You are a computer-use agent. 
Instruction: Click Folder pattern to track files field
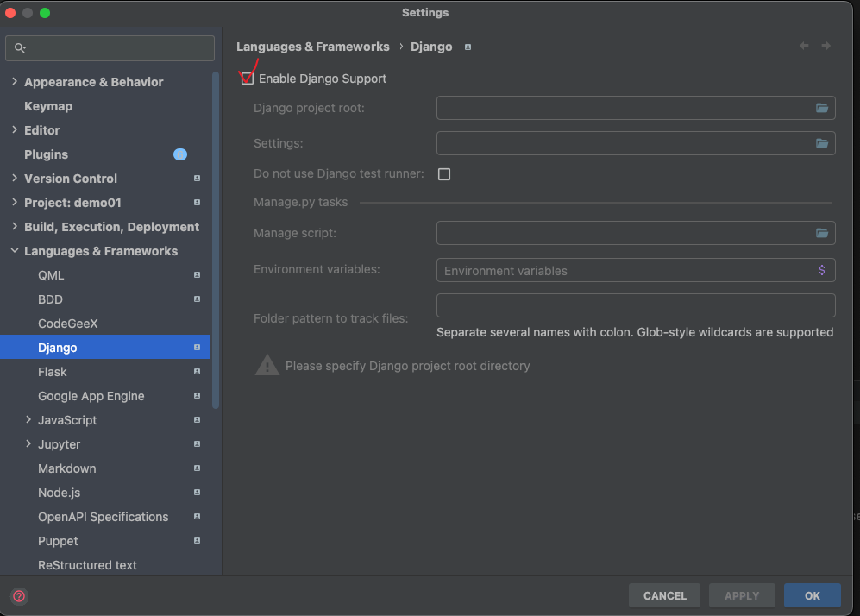[636, 305]
